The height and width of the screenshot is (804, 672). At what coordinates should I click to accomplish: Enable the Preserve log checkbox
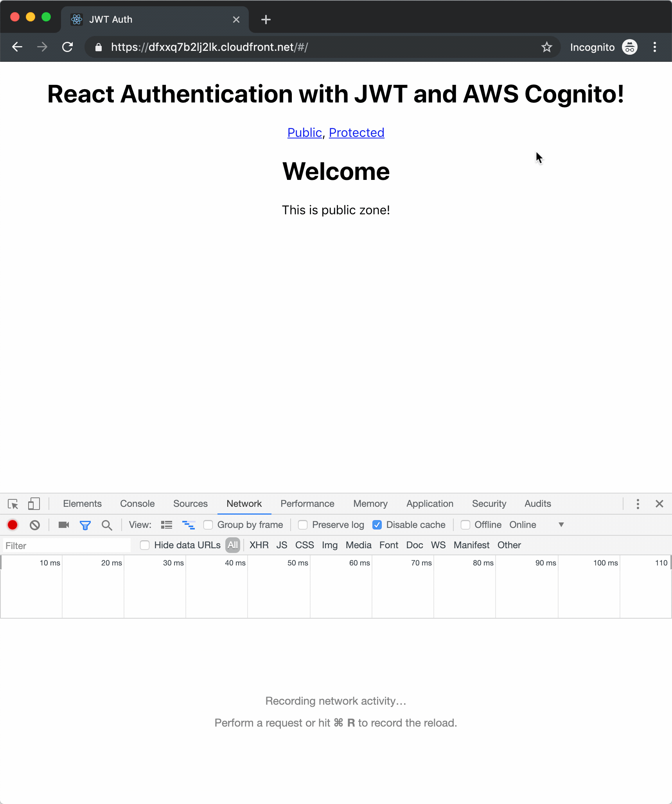coord(303,525)
